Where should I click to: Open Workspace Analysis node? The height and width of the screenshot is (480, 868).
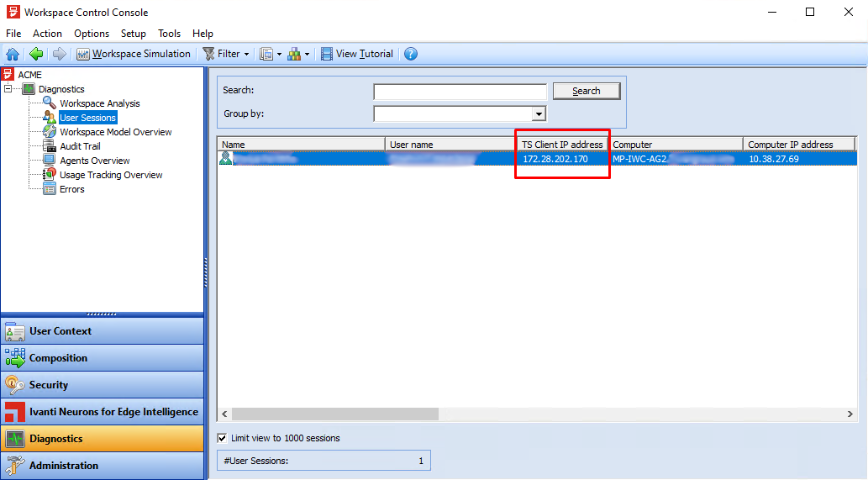[100, 103]
